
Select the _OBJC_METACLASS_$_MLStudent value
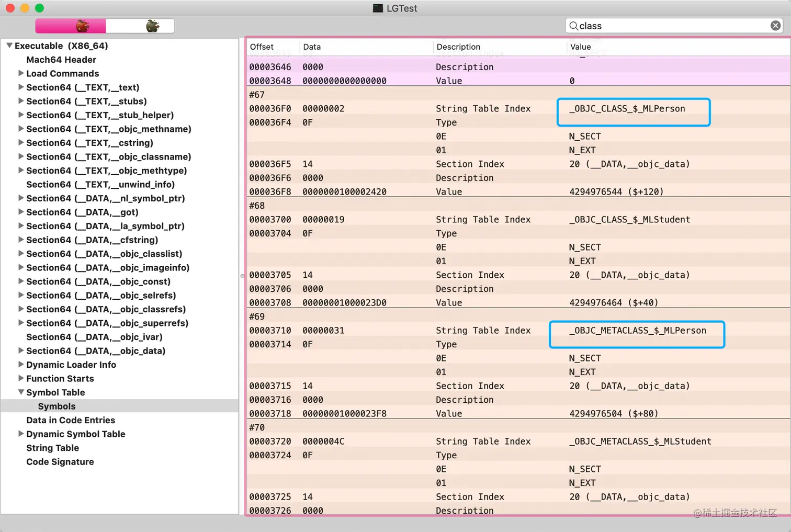click(640, 441)
